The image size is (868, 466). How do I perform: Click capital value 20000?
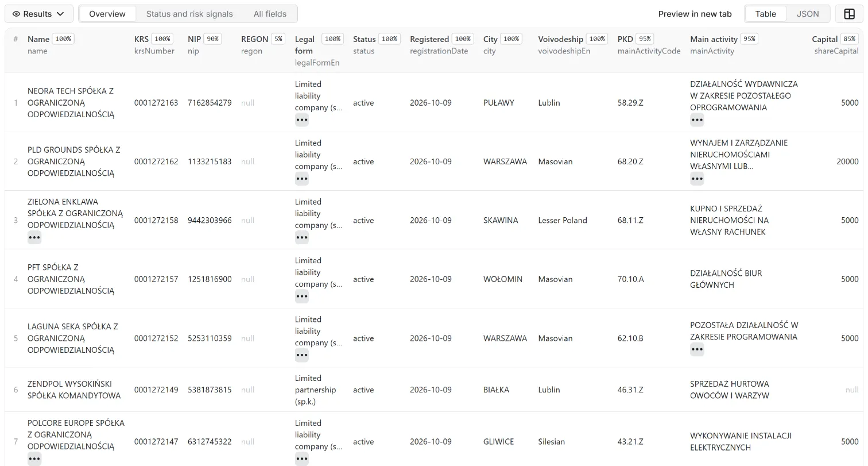point(847,161)
